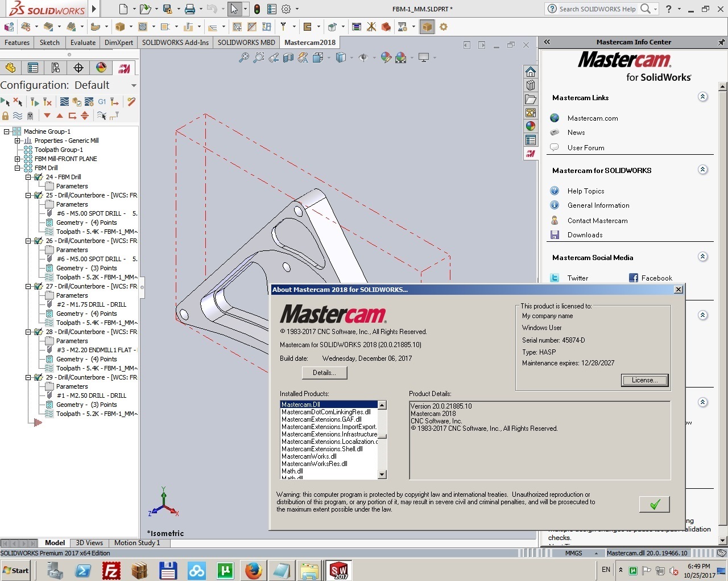Open the FeatureManager design tree tab icon
The image size is (728, 581).
click(x=10, y=68)
